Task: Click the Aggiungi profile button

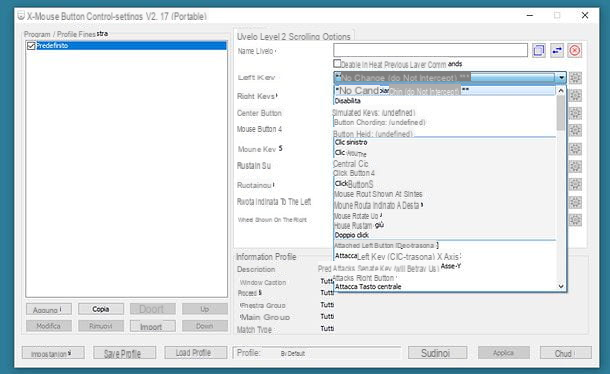Action: pos(49,310)
